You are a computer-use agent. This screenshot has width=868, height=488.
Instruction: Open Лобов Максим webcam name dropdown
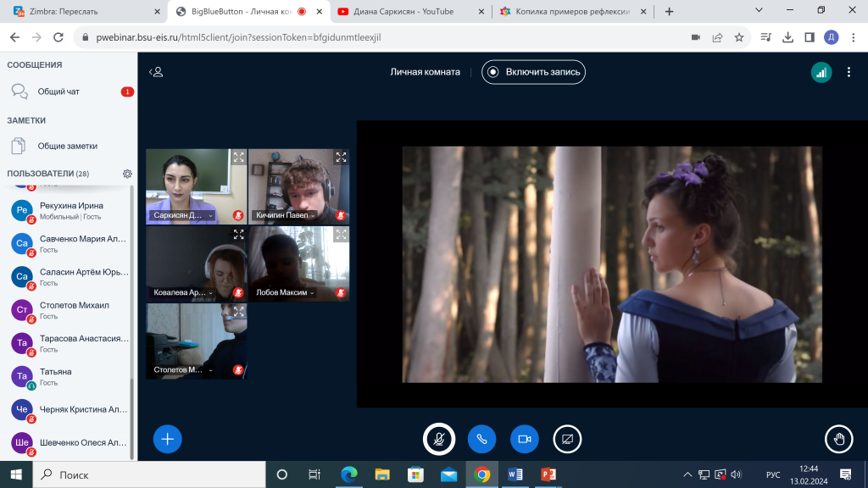[286, 292]
